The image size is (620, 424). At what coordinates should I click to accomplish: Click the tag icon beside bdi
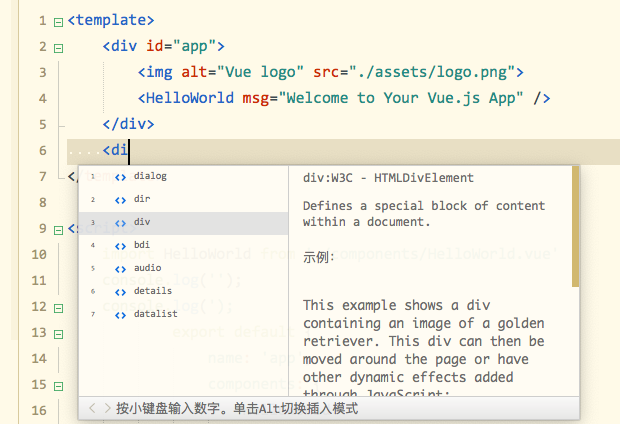point(120,245)
